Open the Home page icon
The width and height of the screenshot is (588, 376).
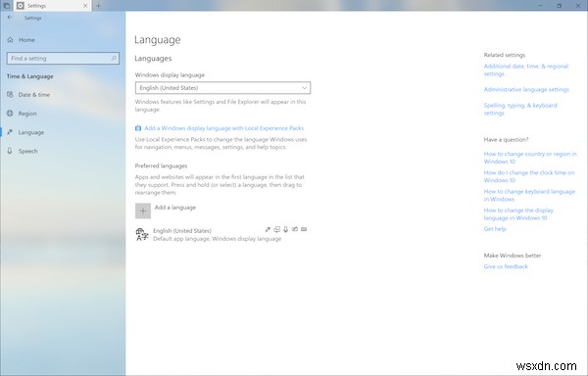(x=10, y=40)
